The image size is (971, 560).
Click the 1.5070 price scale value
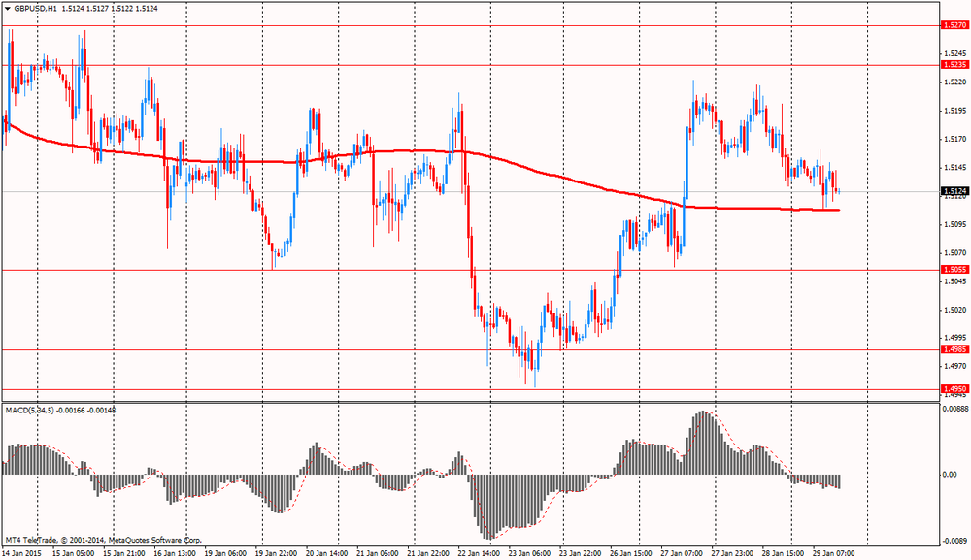tap(955, 253)
